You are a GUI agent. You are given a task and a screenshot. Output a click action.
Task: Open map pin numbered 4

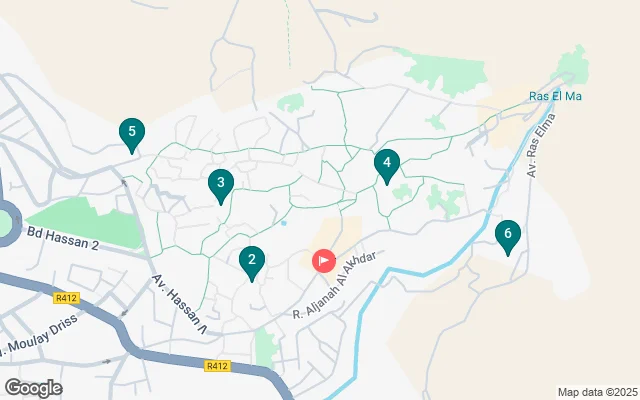tap(387, 165)
